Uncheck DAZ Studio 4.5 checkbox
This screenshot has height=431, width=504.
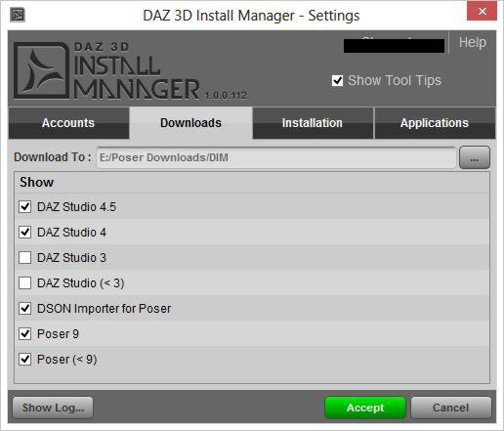25,206
